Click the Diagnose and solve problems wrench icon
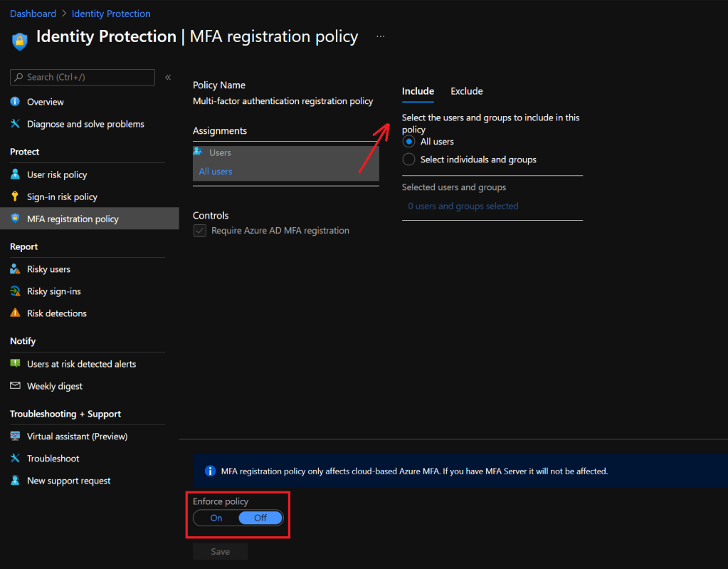728x569 pixels. point(15,124)
